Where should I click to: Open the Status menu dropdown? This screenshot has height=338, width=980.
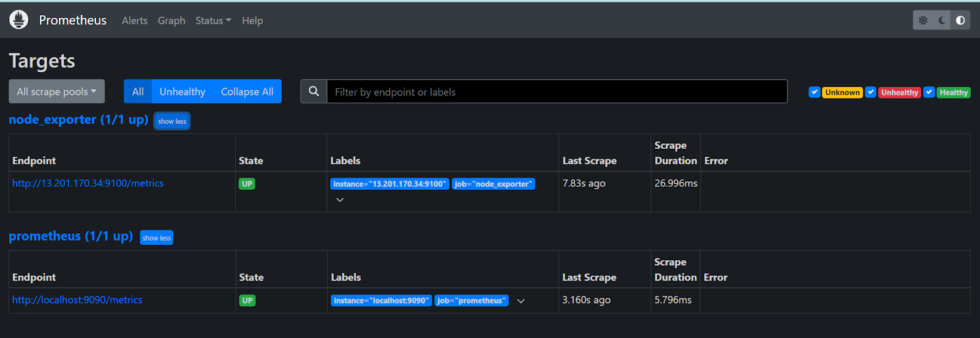click(213, 20)
